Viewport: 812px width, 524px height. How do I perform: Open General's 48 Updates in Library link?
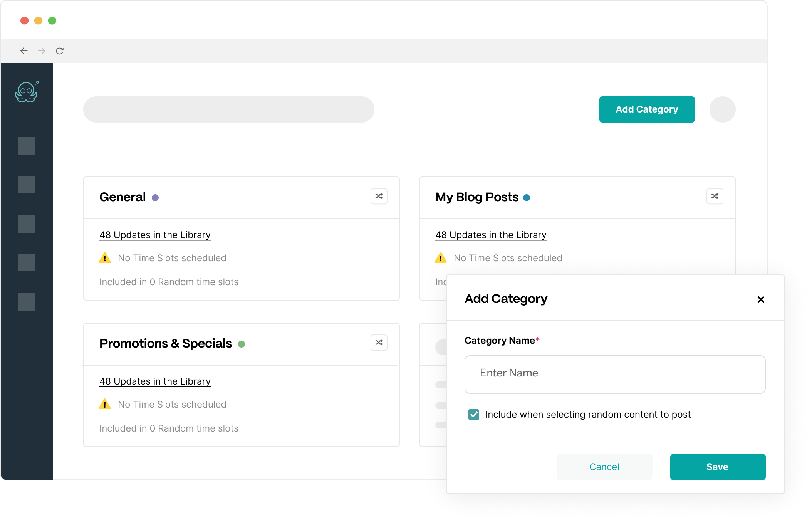point(155,235)
